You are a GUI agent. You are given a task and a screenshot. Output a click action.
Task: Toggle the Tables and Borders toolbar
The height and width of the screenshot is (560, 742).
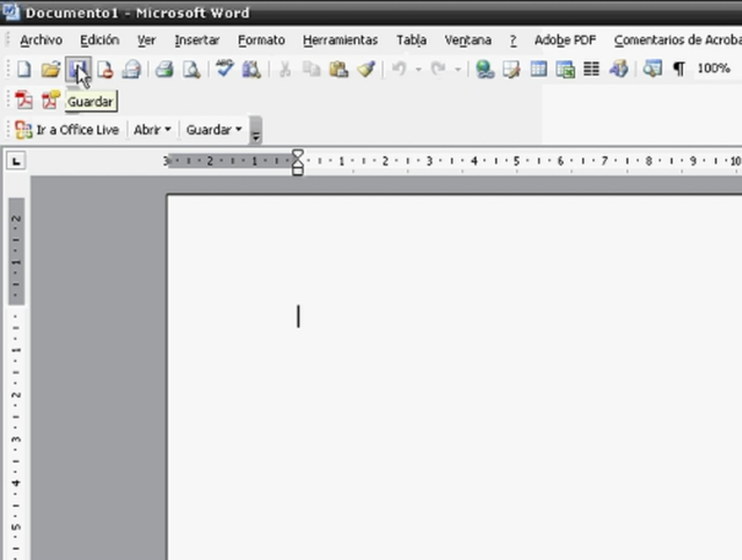pos(511,70)
